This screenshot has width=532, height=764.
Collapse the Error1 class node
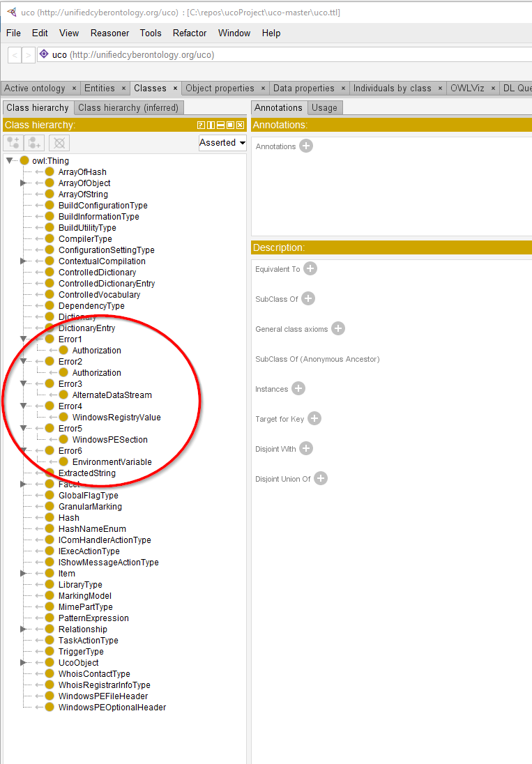(23, 339)
